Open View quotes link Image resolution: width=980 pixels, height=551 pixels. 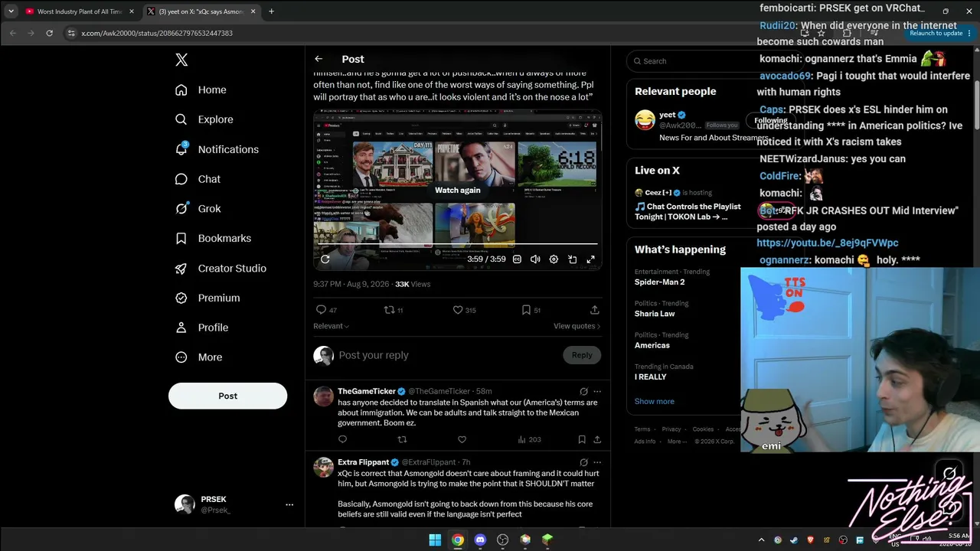click(577, 326)
